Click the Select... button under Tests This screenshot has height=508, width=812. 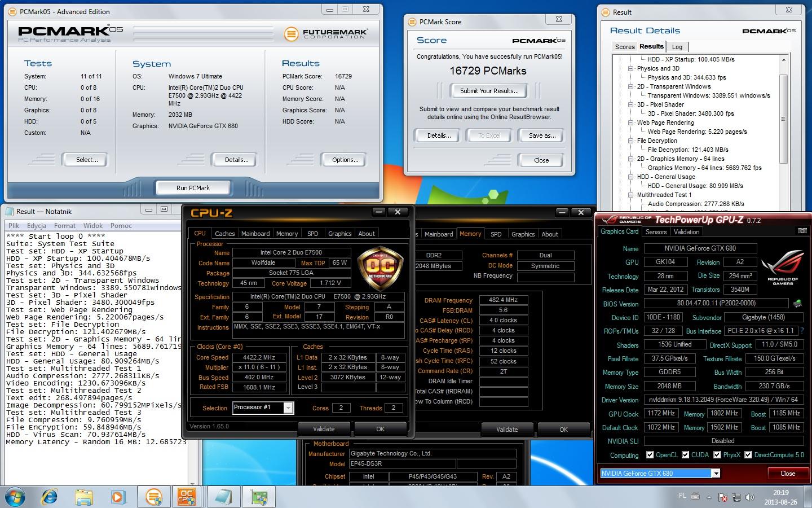pyautogui.click(x=87, y=160)
